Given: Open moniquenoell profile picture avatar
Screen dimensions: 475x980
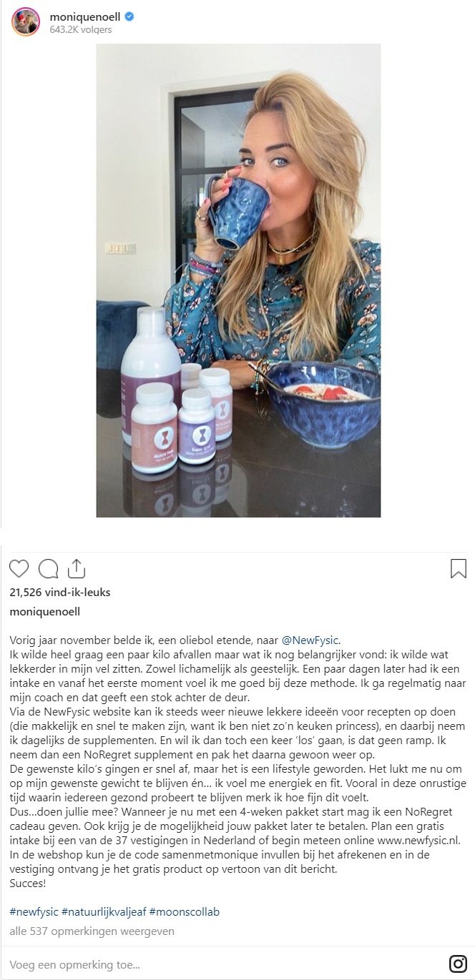Looking at the screenshot, I should [25, 22].
